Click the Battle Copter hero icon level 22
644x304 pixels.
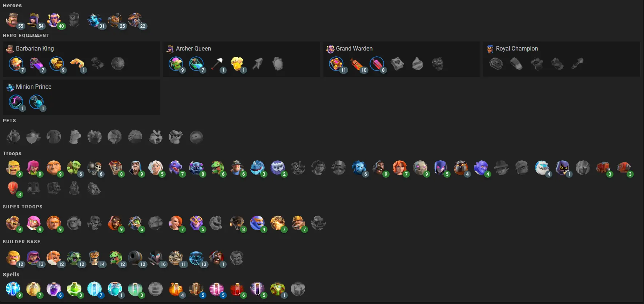(135, 20)
